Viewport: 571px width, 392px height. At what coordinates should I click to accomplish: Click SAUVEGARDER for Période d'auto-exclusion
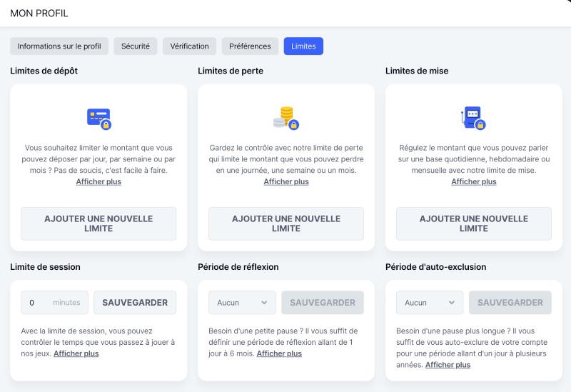[x=510, y=302]
